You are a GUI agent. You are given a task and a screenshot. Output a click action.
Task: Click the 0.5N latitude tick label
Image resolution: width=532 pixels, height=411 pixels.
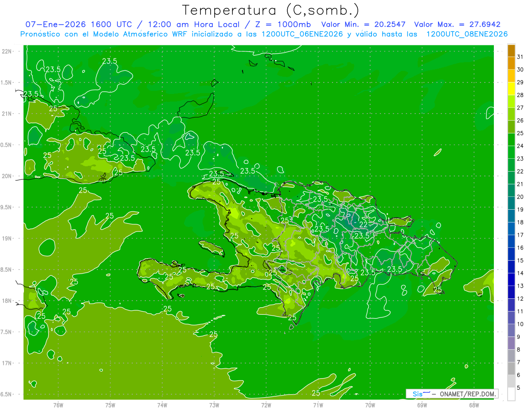point(7,145)
